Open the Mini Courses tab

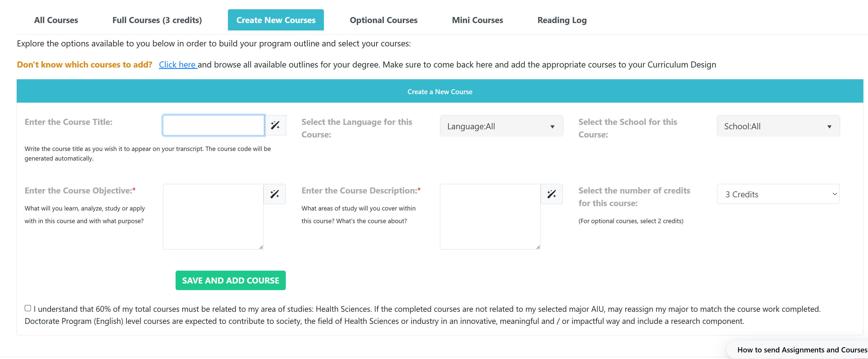(x=477, y=20)
